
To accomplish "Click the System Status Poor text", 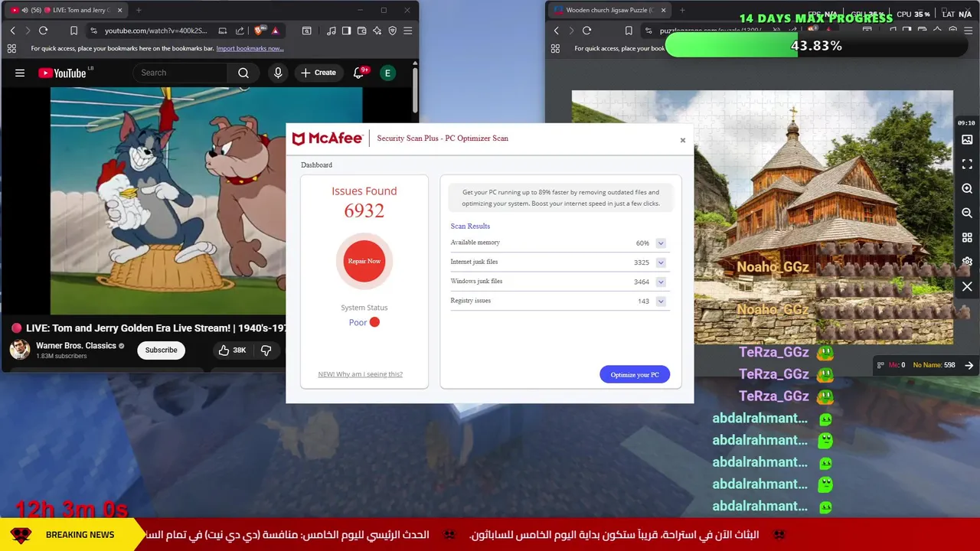I will (x=358, y=322).
